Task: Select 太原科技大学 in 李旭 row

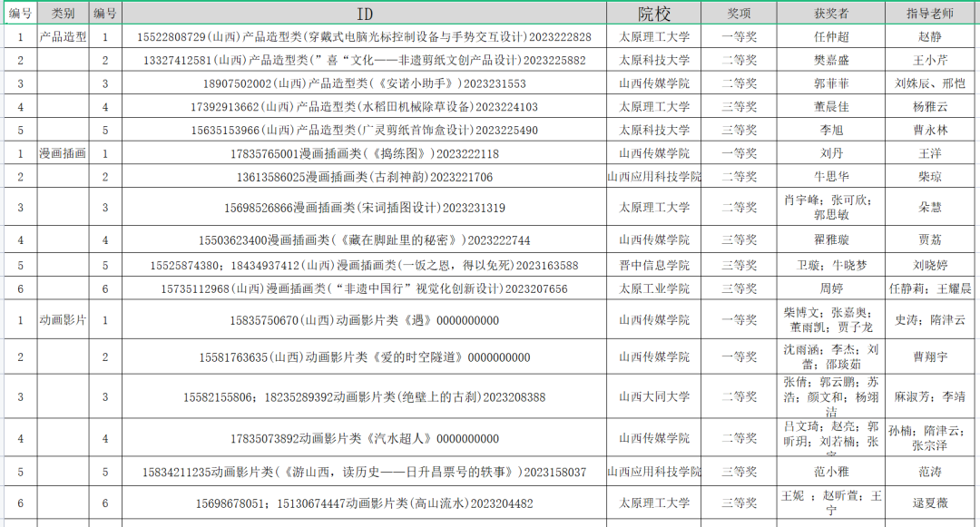Action: point(653,130)
